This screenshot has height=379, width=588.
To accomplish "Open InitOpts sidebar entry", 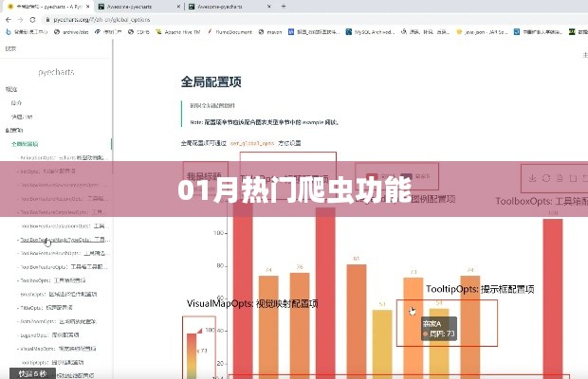I will pyautogui.click(x=46, y=171).
